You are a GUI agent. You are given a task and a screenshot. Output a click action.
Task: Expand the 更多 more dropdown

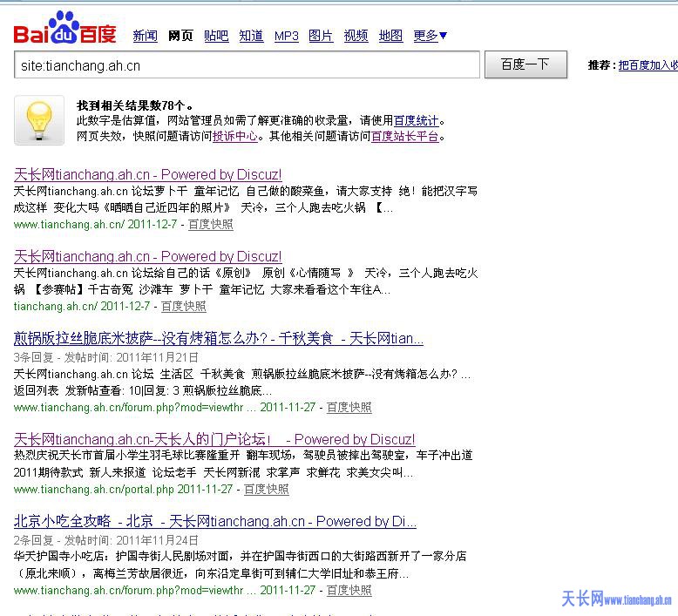click(430, 36)
